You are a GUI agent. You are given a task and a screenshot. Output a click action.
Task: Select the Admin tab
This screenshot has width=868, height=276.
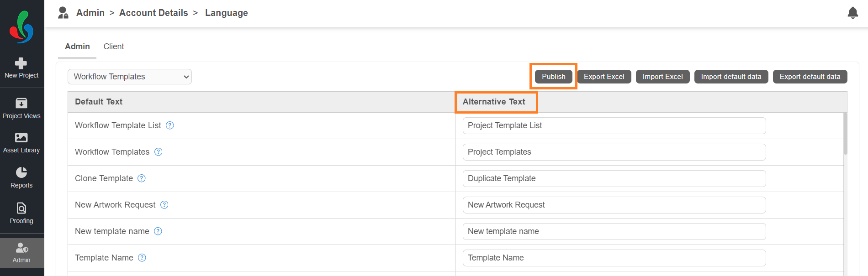(x=77, y=47)
